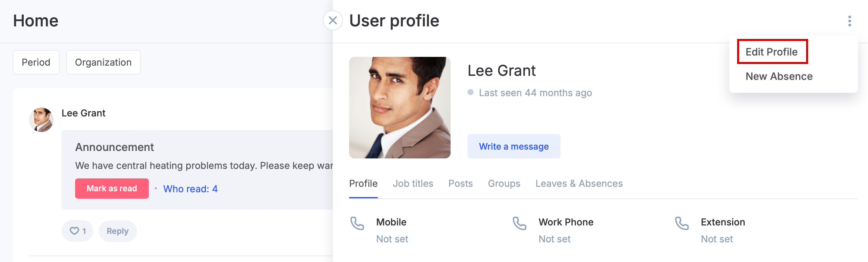View the Groups tab
The image size is (868, 262).
click(x=504, y=183)
